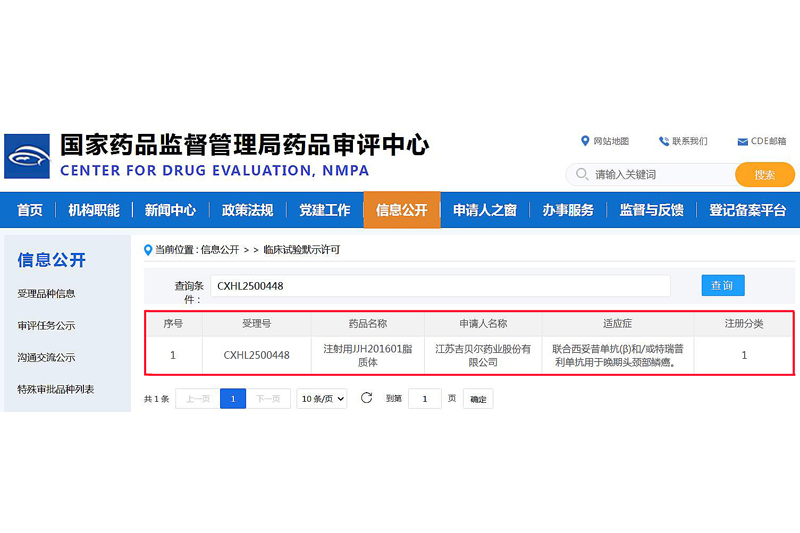Click the orange 搜索 button

tap(765, 175)
